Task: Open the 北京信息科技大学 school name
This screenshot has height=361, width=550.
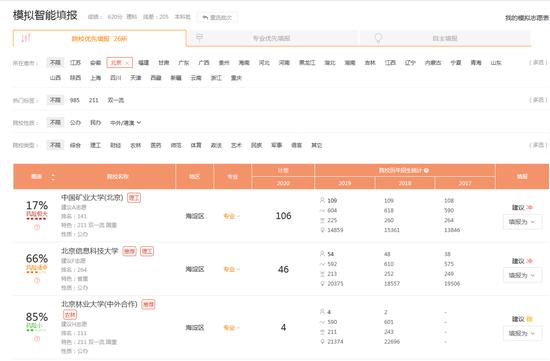Action: (x=90, y=251)
